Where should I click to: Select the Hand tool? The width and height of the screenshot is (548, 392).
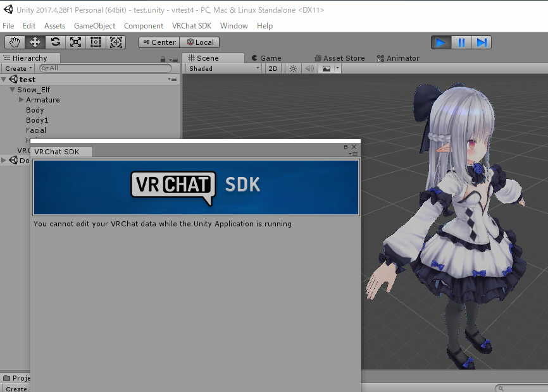[15, 42]
